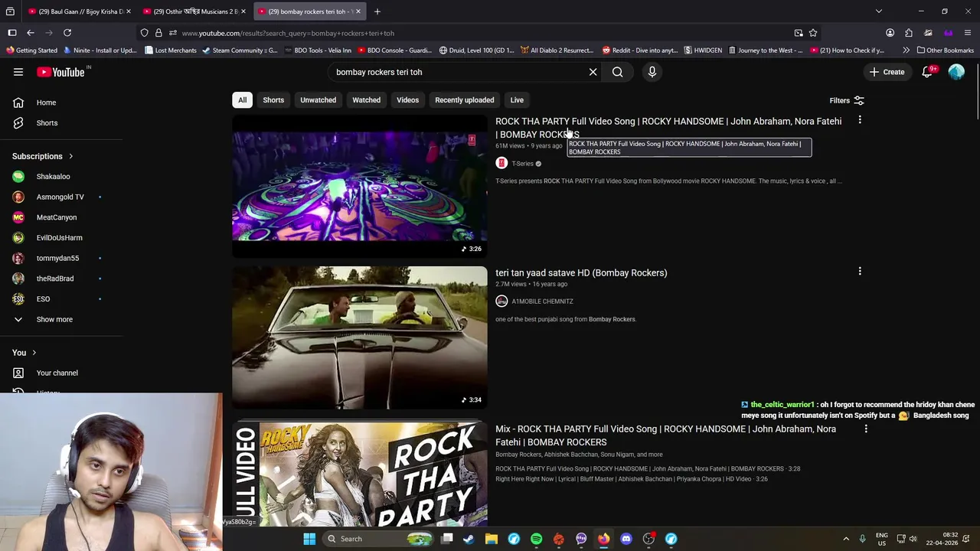
Task: List all tabs with the dropdown arrow
Action: point(879,11)
